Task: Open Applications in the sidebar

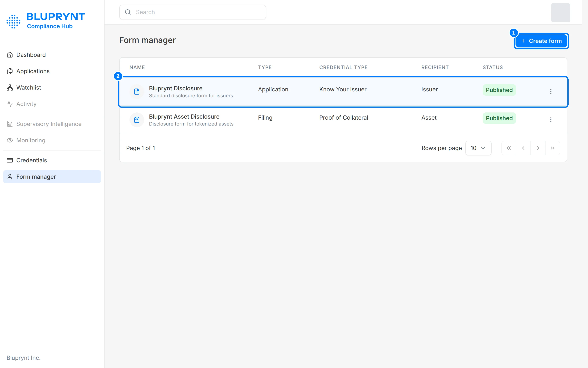Action: coord(52,71)
